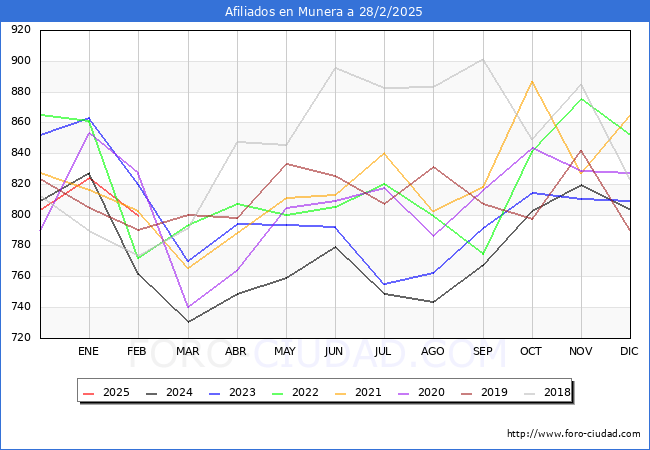Click the blue 2023 legend color marker

pyautogui.click(x=215, y=393)
